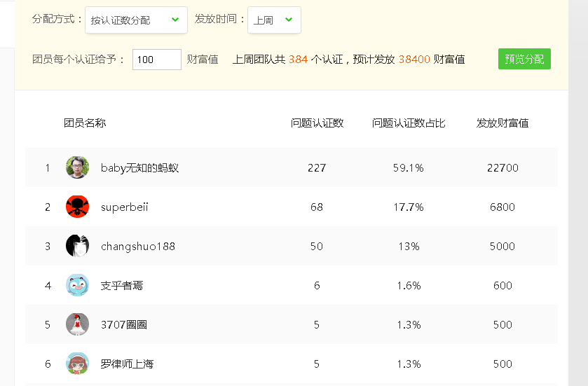Screen dimensions: 588x386
Task: Click green chevron beside 上周
Action: click(x=288, y=20)
